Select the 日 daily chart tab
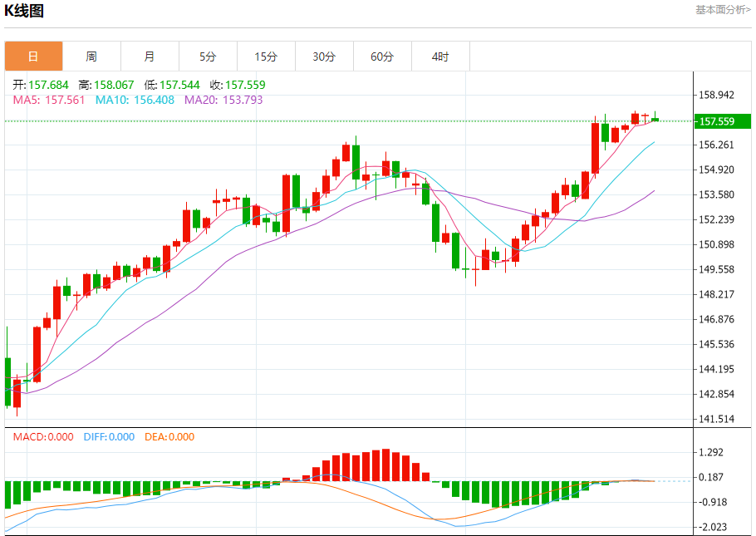 (33, 57)
